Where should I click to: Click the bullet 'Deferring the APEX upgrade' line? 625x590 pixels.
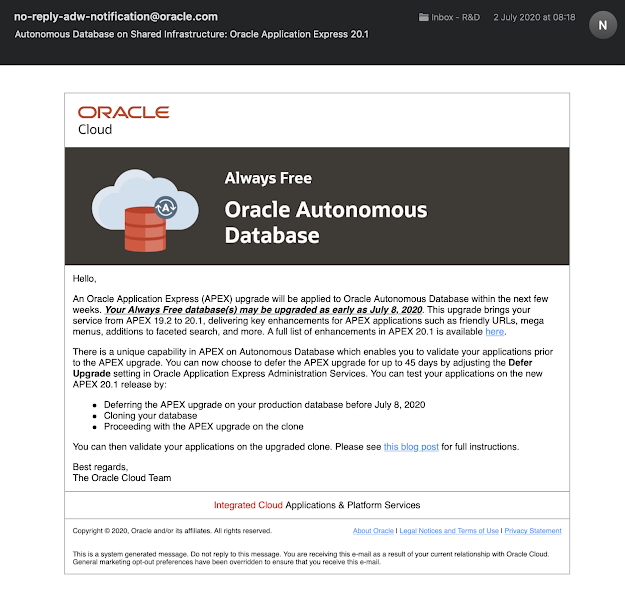[264, 405]
